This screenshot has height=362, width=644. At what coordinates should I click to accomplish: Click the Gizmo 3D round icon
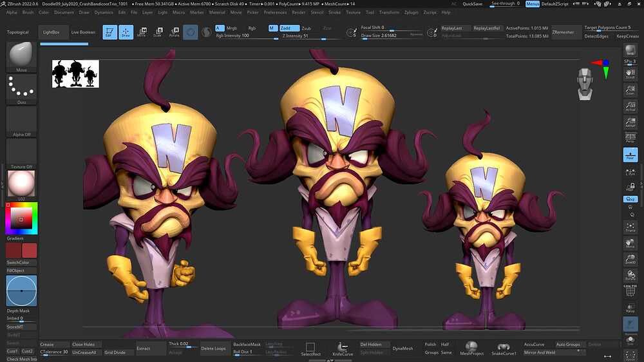(x=190, y=32)
